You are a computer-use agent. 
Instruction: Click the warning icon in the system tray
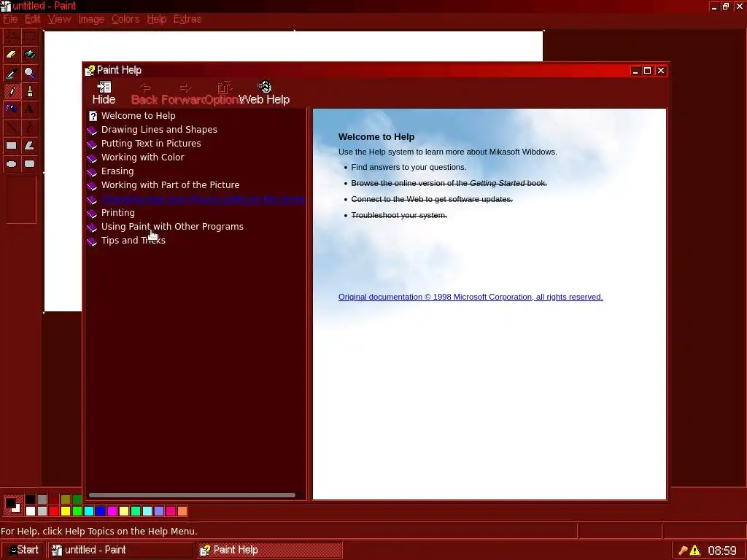[694, 551]
